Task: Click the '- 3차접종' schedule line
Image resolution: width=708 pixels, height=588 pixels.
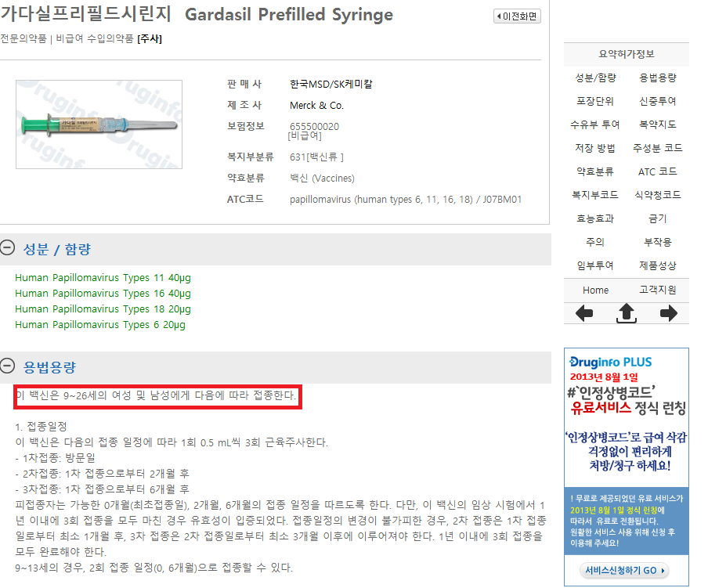Action: (x=102, y=489)
